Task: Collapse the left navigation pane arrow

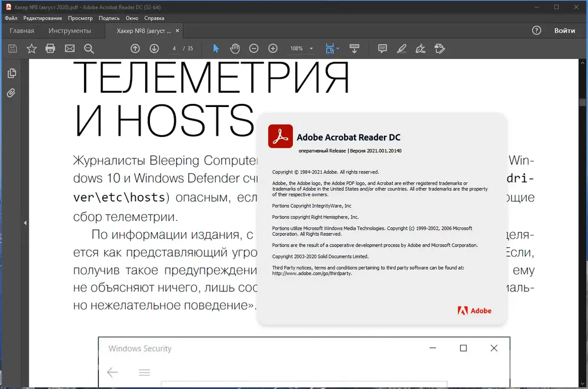Action: tap(25, 223)
